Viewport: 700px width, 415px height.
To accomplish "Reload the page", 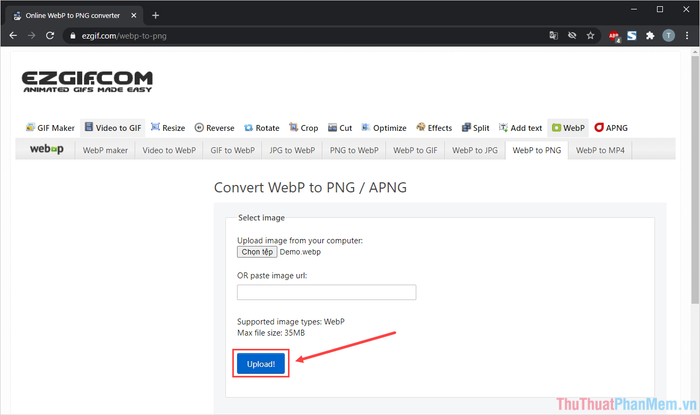I will coord(50,36).
